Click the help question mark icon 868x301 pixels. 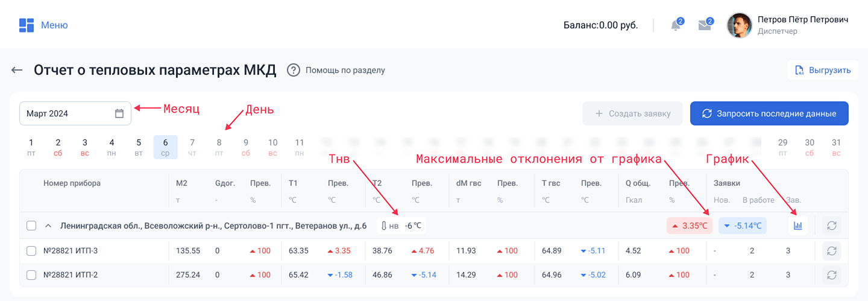pos(294,70)
